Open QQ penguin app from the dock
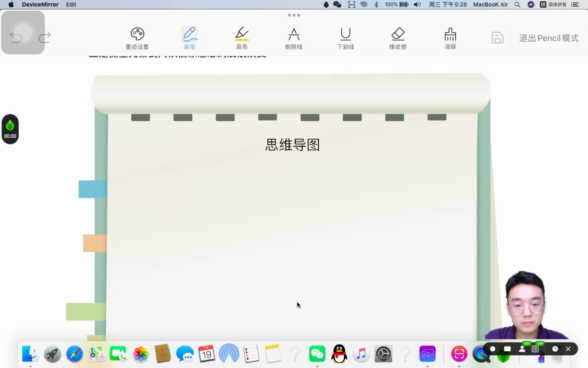The image size is (588, 368). 339,354
